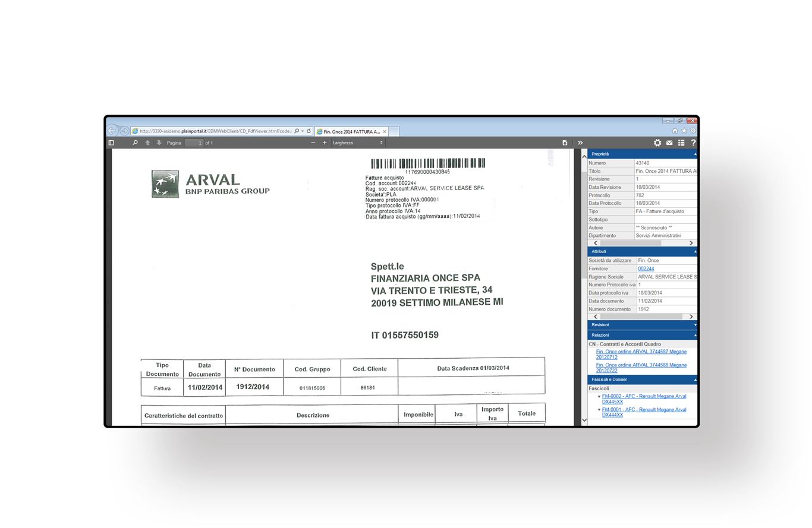Viewport: 812px width, 528px height.
Task: Click the address bar search magnifier
Action: [x=297, y=131]
